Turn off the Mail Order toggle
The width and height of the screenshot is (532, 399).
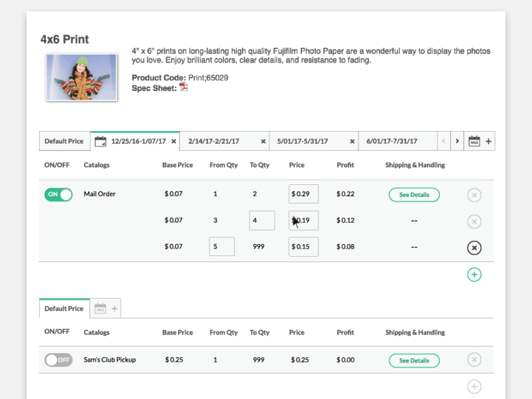59,194
